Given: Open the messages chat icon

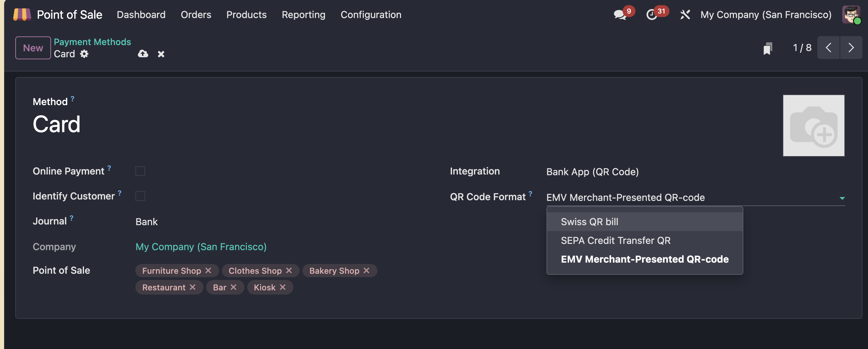Looking at the screenshot, I should [620, 15].
